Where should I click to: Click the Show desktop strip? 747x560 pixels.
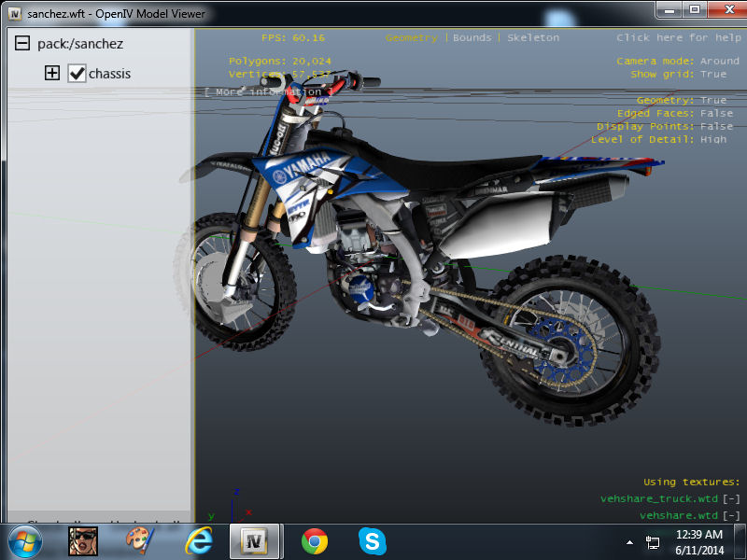click(x=740, y=542)
